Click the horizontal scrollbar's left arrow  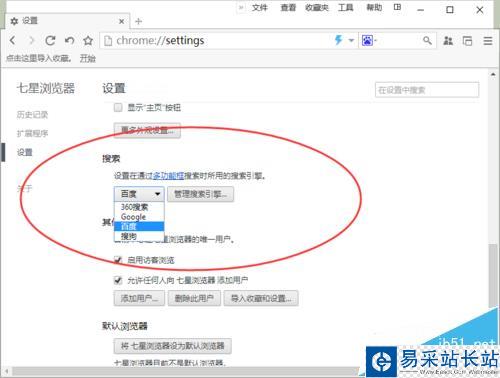pos(6,371)
